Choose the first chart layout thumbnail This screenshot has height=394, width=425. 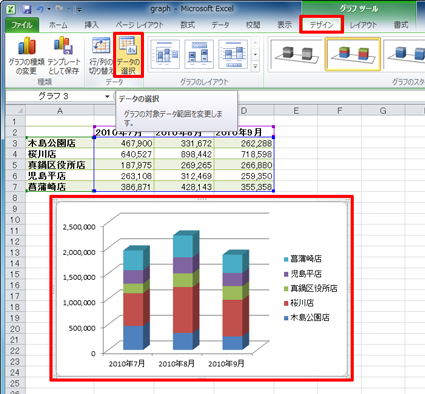[x=165, y=54]
